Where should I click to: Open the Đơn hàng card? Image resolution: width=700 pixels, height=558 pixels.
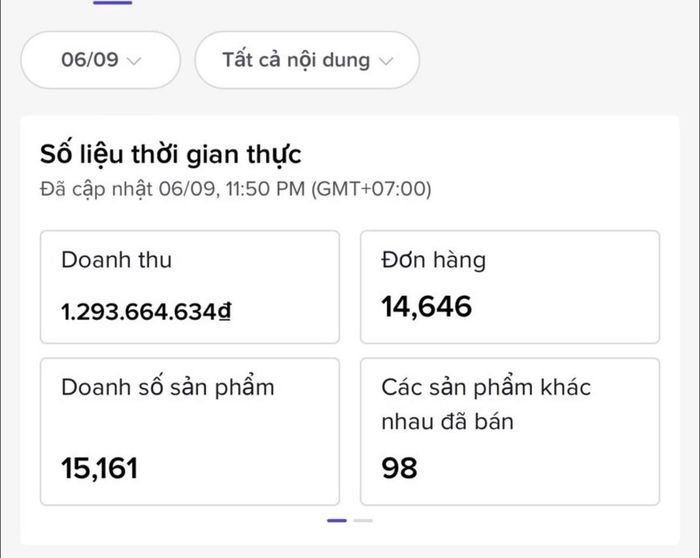click(x=510, y=287)
